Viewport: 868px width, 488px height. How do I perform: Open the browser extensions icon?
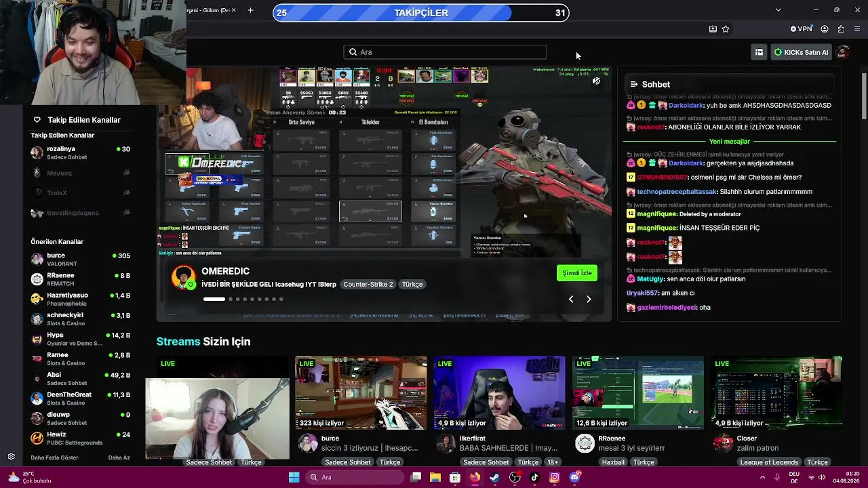[841, 29]
